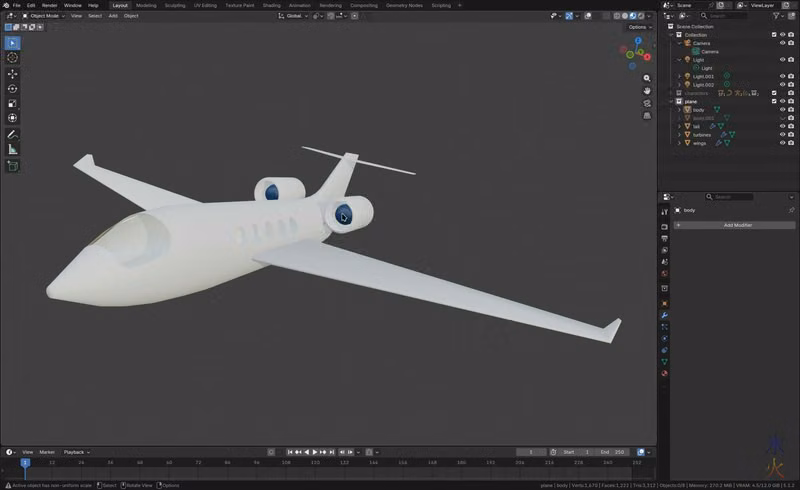Activate the Move tool
This screenshot has width=800, height=490.
(x=12, y=74)
